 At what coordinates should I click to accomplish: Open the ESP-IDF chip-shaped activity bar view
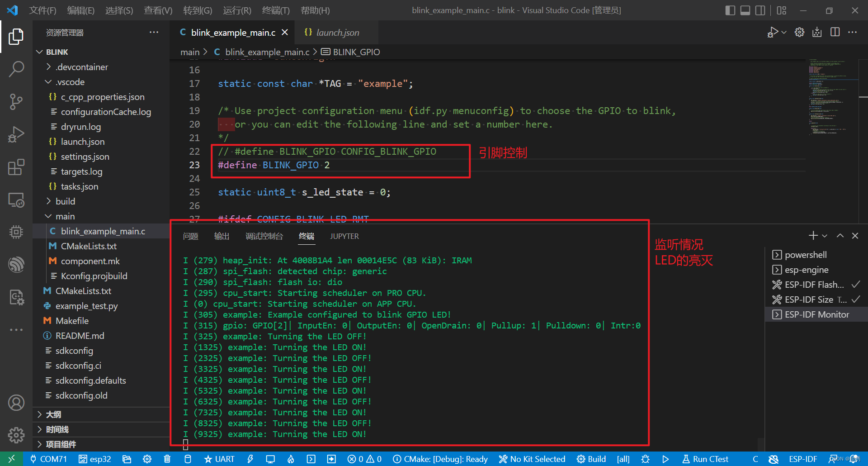(16, 232)
